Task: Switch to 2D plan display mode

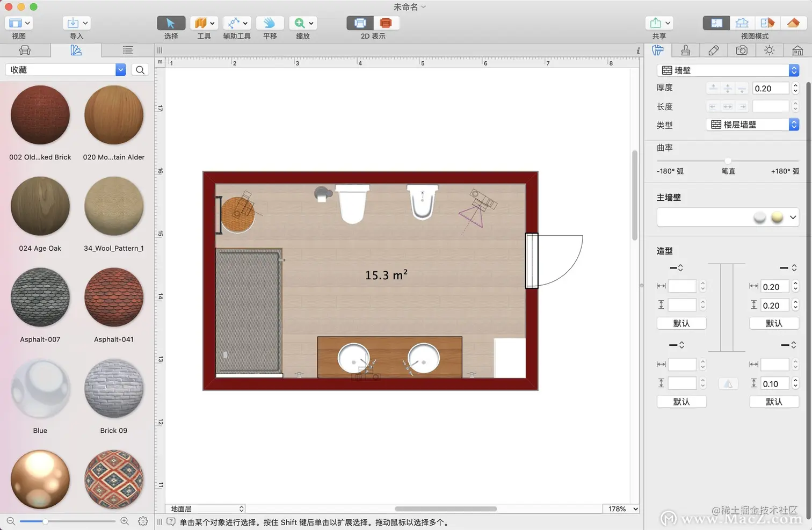Action: [360, 23]
